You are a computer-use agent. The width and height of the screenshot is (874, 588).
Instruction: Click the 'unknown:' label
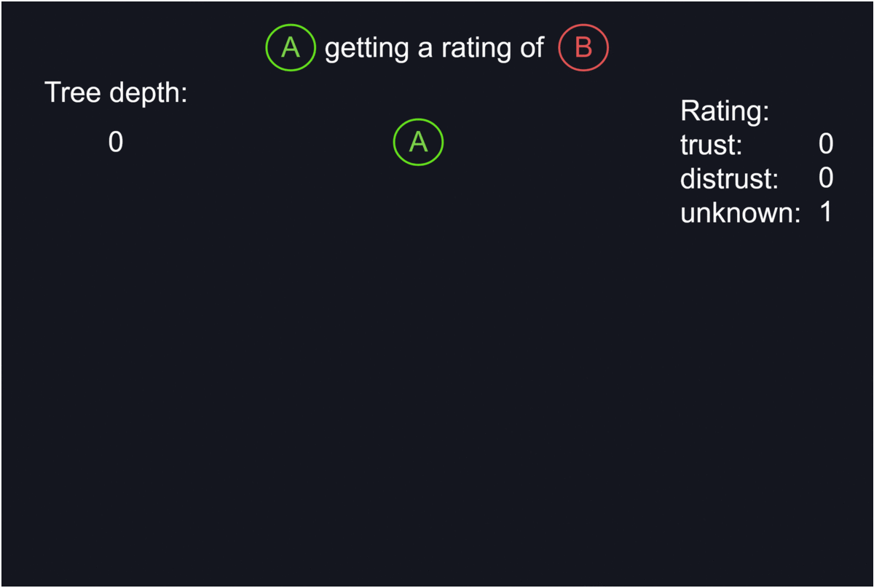[x=740, y=213]
